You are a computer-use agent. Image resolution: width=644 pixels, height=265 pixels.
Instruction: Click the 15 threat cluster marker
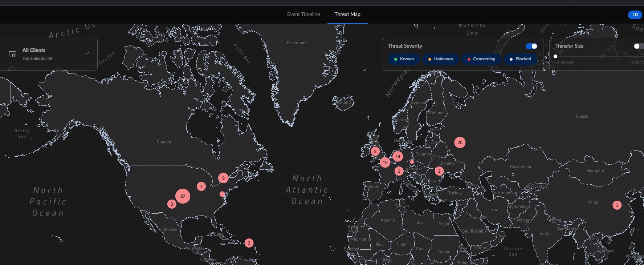[x=385, y=162]
